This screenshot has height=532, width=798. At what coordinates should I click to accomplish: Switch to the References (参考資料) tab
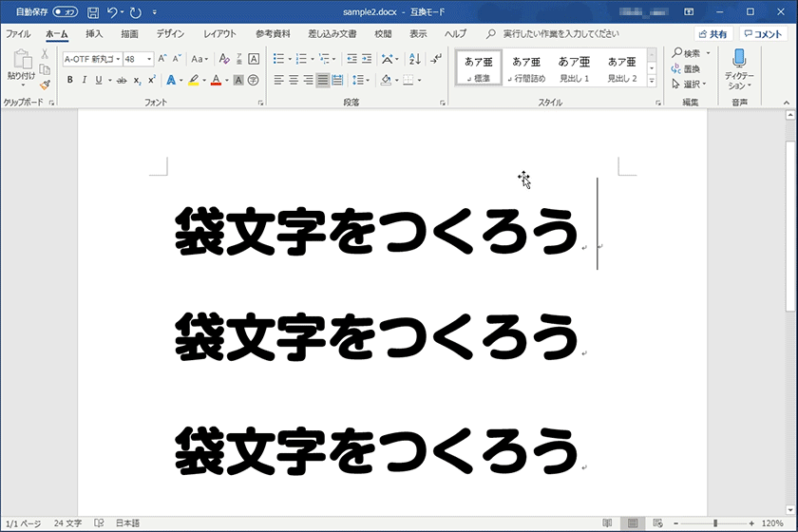point(273,34)
